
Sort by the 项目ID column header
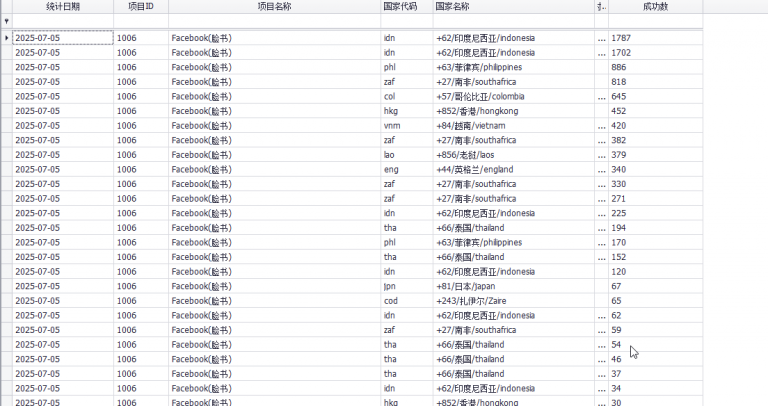click(x=141, y=6)
